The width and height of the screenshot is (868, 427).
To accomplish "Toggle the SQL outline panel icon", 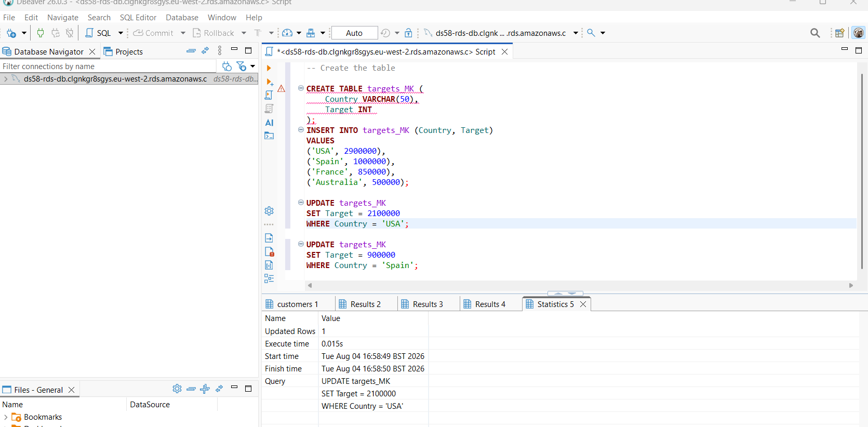I will (x=269, y=278).
